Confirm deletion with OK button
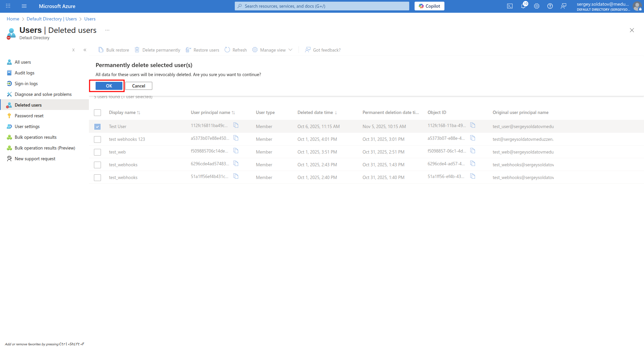The height and width of the screenshot is (347, 644). 109,86
